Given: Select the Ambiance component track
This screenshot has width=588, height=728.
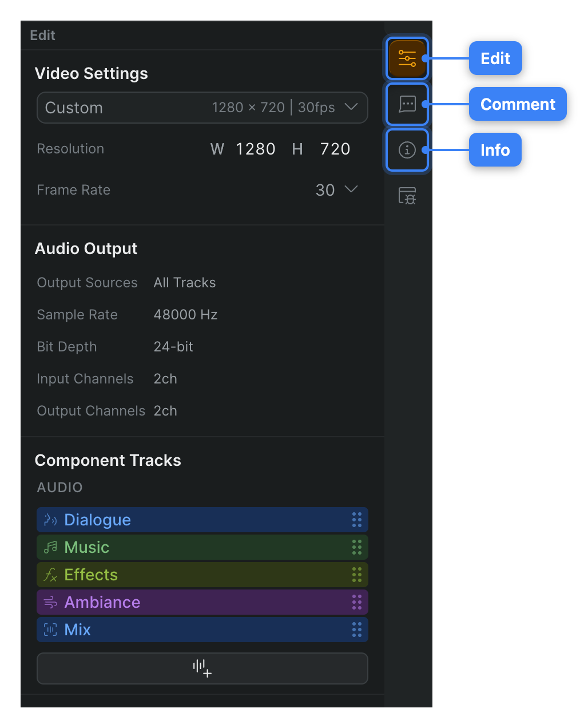Looking at the screenshot, I should click(202, 602).
